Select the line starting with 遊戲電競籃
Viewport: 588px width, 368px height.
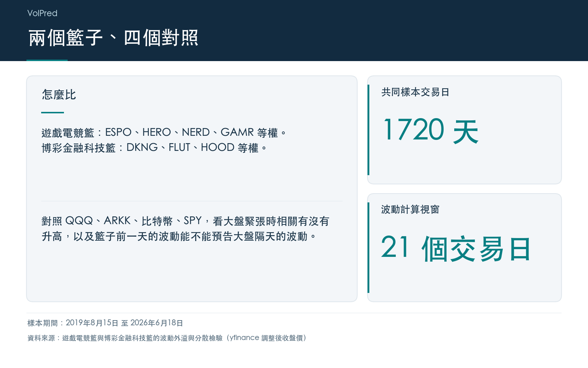pyautogui.click(x=164, y=132)
